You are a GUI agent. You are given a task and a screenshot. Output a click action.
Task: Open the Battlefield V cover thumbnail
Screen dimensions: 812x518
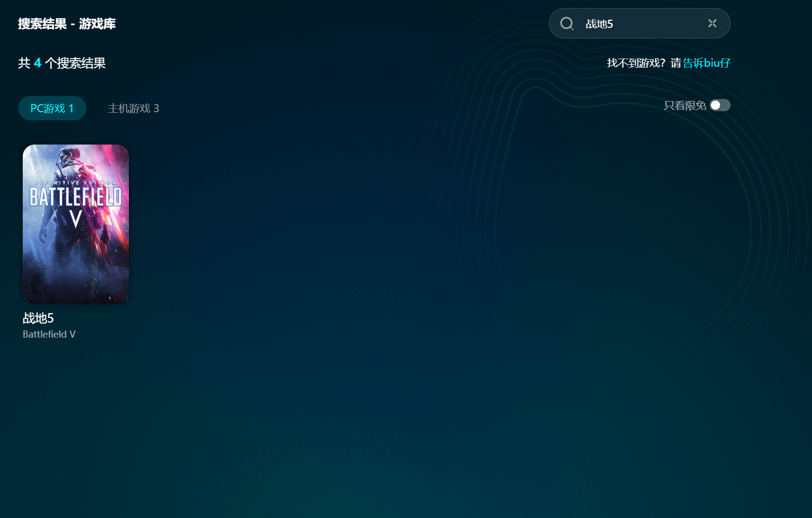click(76, 224)
